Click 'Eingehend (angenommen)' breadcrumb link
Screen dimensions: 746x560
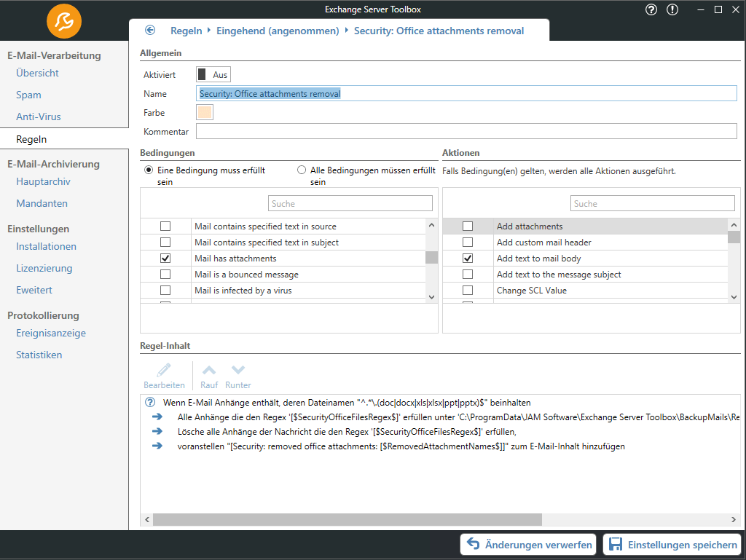[x=278, y=31]
